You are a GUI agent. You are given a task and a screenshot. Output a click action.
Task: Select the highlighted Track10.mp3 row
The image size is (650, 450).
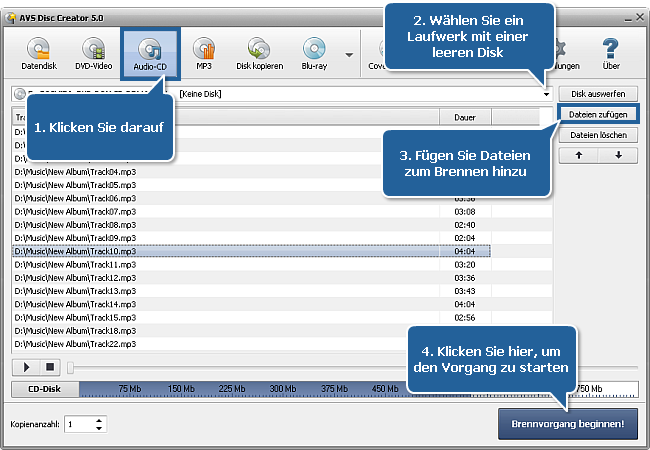tap(251, 252)
